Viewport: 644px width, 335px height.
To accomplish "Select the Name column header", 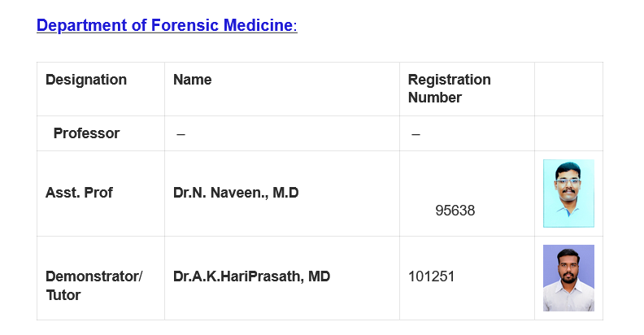I will point(193,80).
